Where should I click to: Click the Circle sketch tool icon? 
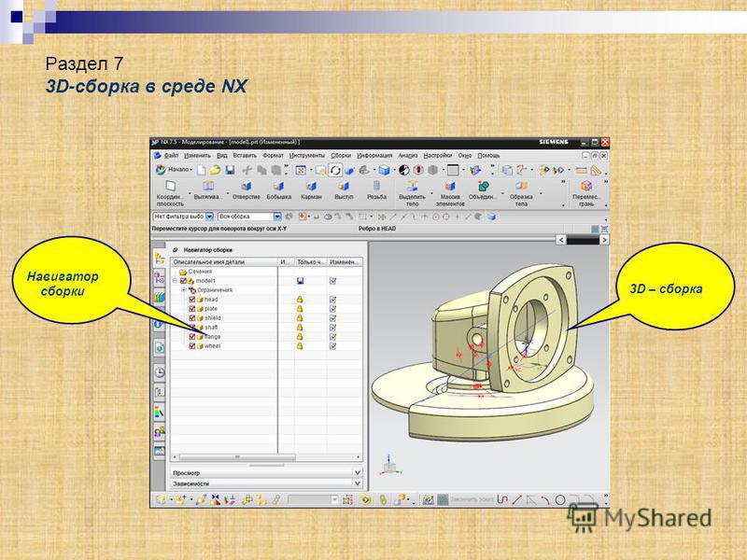pyautogui.click(x=560, y=500)
